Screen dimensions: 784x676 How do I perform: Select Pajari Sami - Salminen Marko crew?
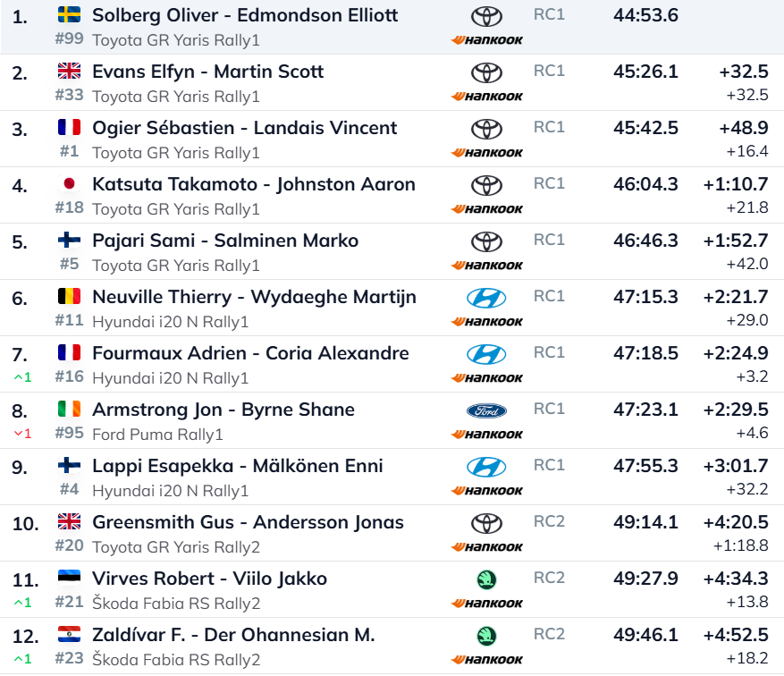[x=225, y=241]
